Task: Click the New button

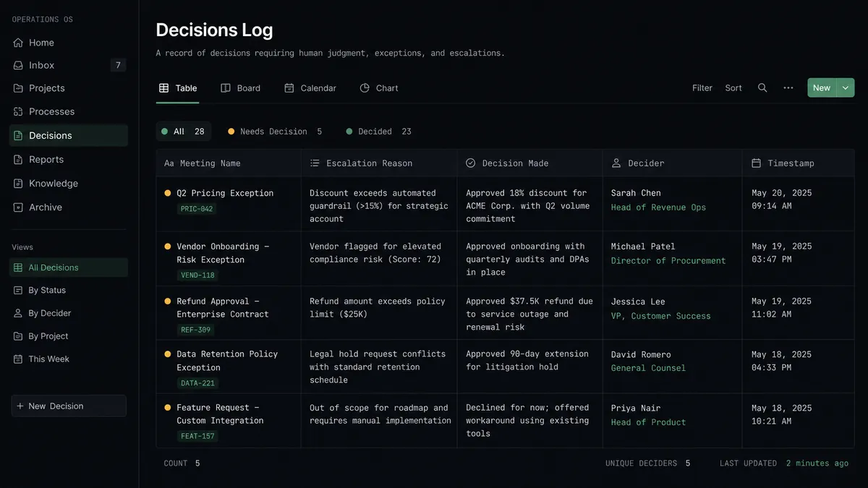Action: [822, 87]
